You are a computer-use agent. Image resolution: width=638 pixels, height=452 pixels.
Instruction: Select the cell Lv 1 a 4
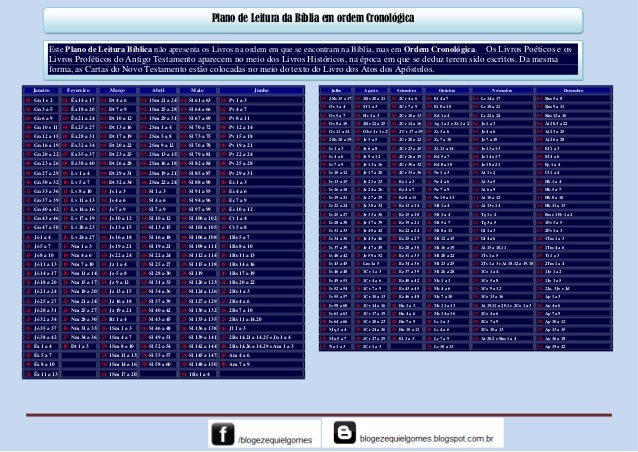point(79,173)
